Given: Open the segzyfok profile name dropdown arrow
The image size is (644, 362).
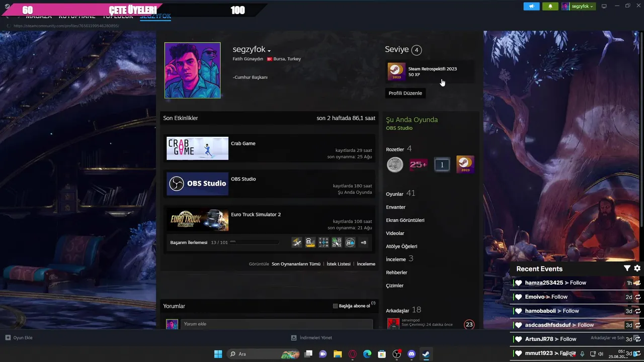Looking at the screenshot, I should point(269,51).
